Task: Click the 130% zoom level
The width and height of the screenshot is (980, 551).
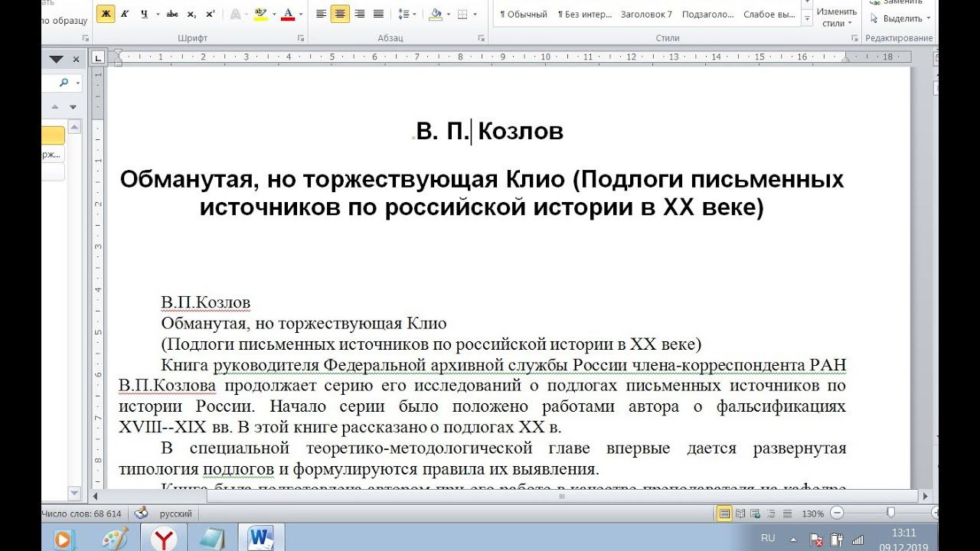Action: pyautogui.click(x=813, y=514)
